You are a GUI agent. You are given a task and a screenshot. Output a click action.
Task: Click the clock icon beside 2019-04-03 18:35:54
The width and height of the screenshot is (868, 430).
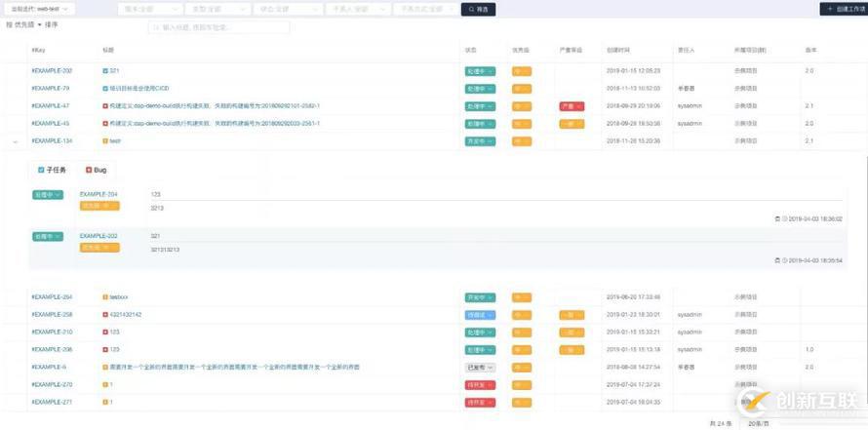coord(784,260)
